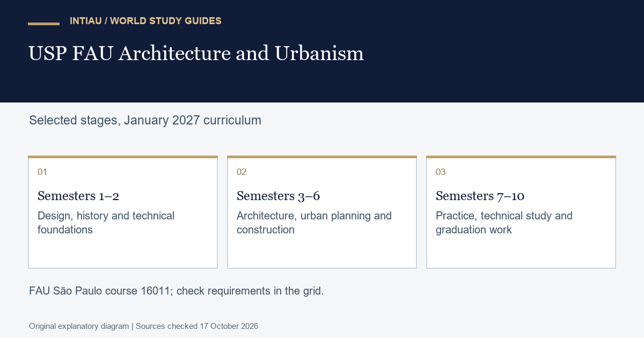Click Architecture, urban planning and construction description

tap(314, 223)
